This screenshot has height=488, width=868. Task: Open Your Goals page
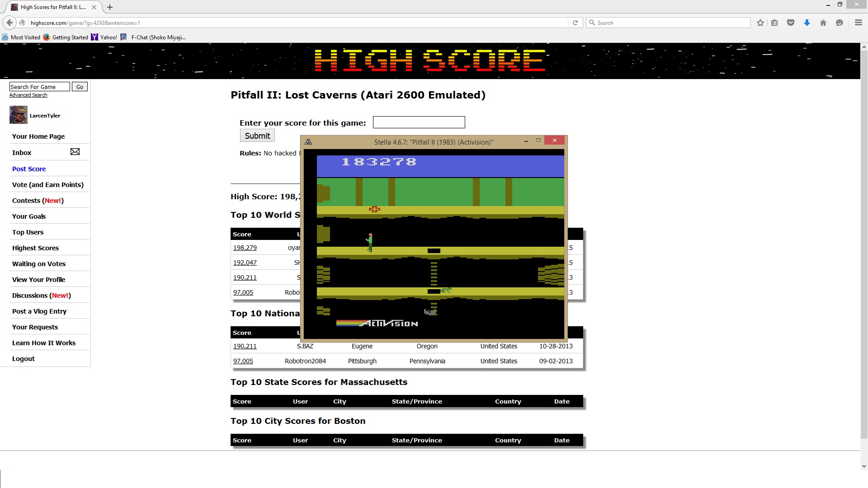click(29, 216)
